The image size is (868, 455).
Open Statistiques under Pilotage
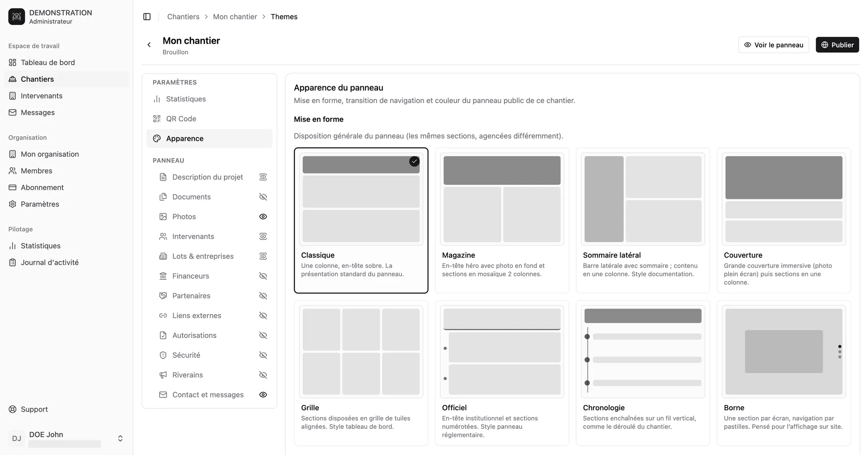click(66, 246)
